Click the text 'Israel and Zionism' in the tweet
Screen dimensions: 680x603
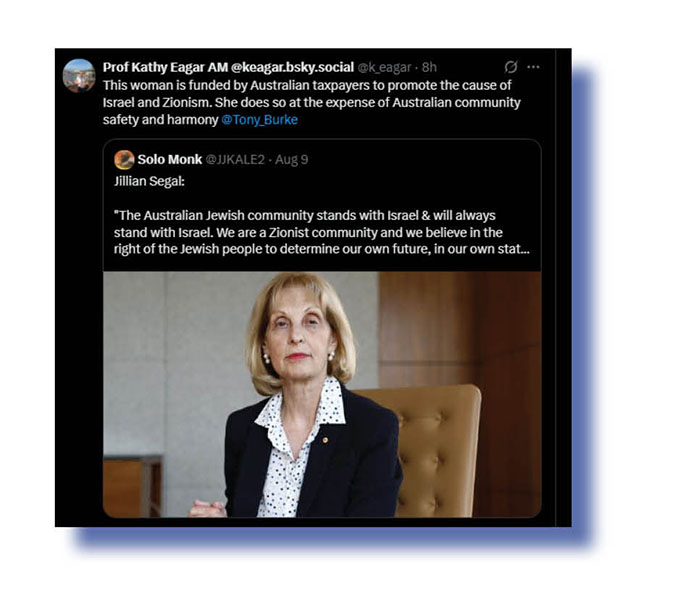point(157,102)
